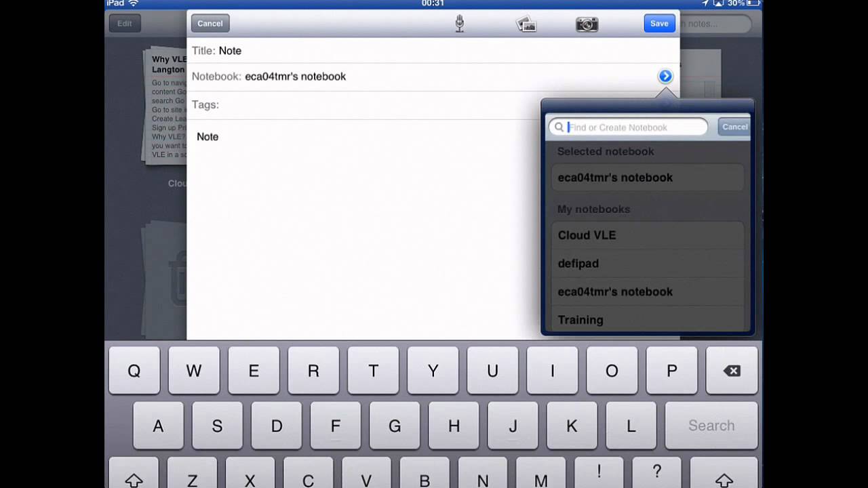Tap the G key
The height and width of the screenshot is (488, 868).
coord(395,426)
